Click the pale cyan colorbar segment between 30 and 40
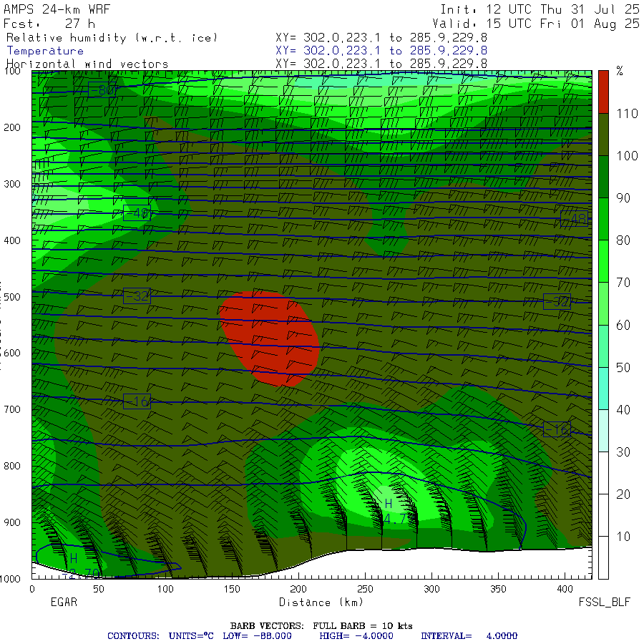644x644 pixels. 603,431
